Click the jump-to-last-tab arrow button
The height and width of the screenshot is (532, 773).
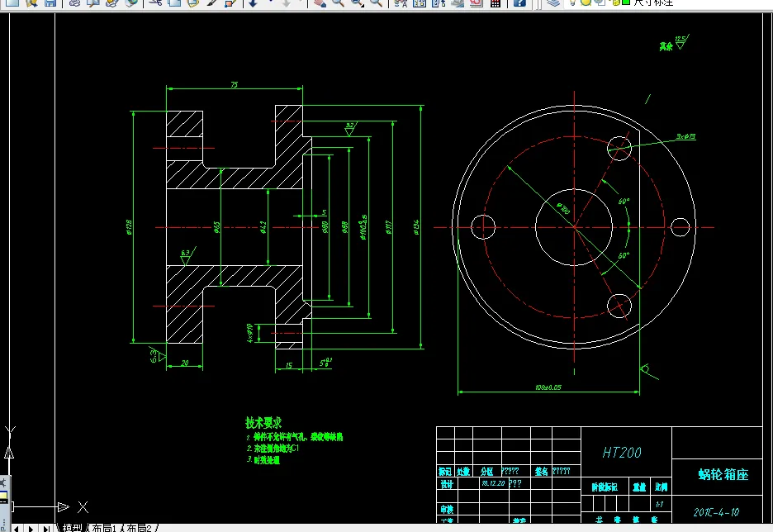[x=46, y=529]
